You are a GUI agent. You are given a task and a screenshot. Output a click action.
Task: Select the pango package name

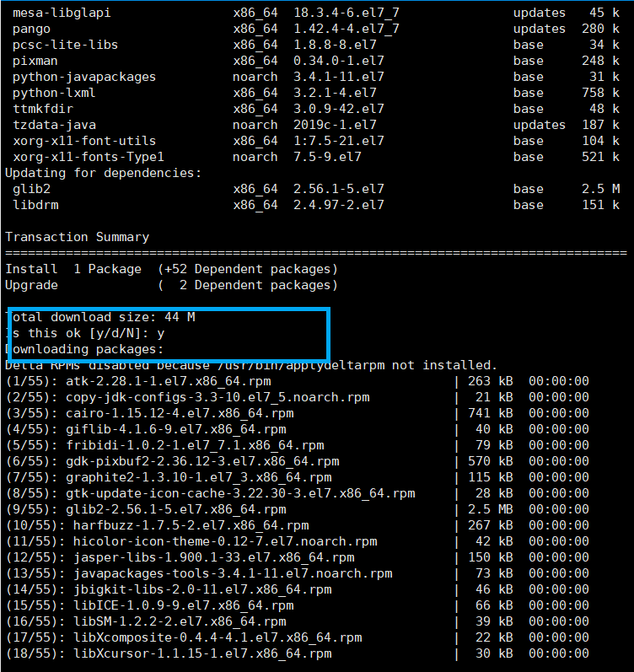pos(32,30)
